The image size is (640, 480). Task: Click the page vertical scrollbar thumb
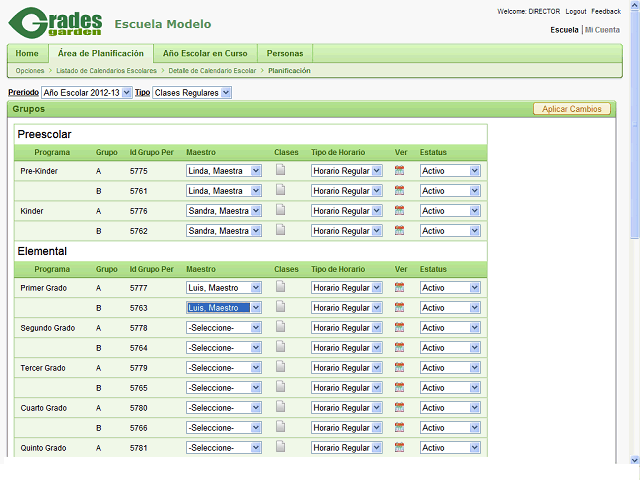click(x=635, y=124)
